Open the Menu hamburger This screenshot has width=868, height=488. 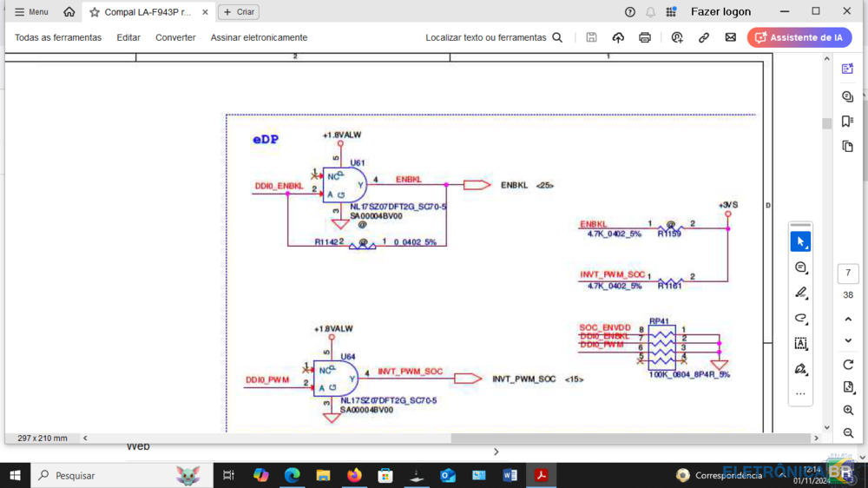pyautogui.click(x=31, y=12)
